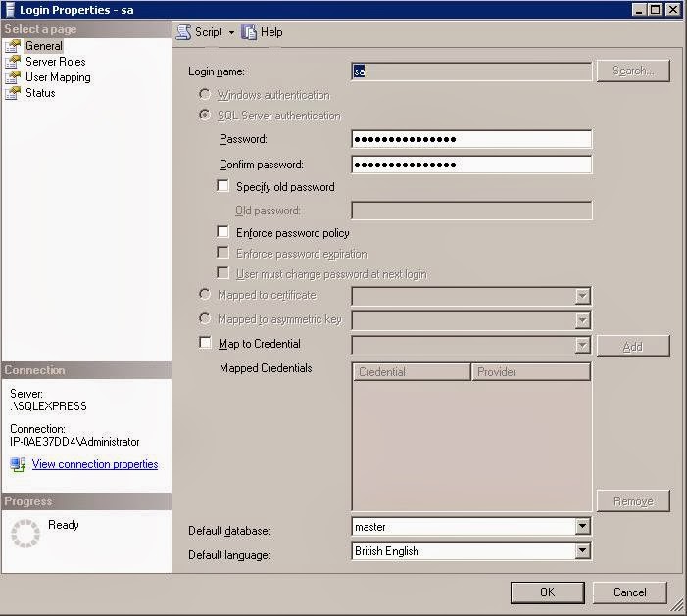The height and width of the screenshot is (616, 687).
Task: Click into the Password field
Action: click(x=471, y=139)
